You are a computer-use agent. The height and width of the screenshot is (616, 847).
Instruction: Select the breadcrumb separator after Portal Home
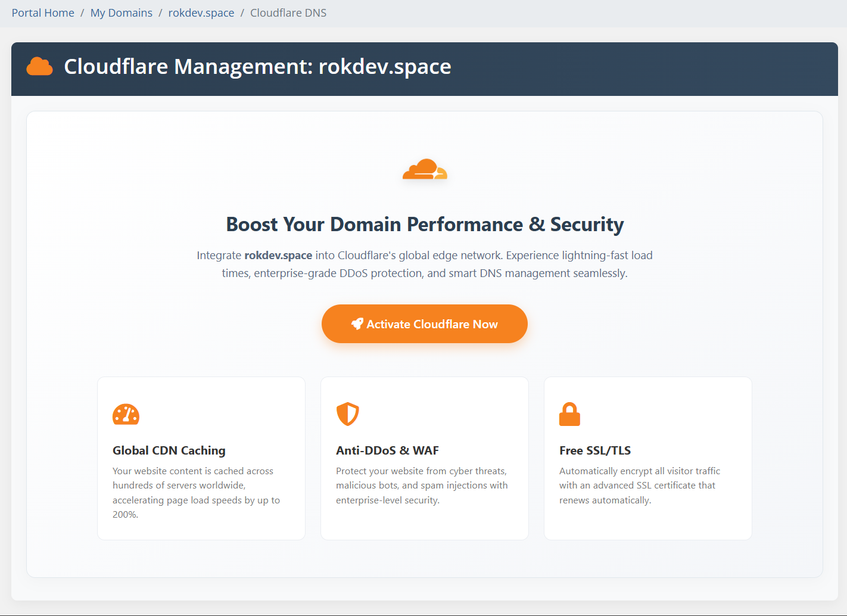click(x=82, y=13)
